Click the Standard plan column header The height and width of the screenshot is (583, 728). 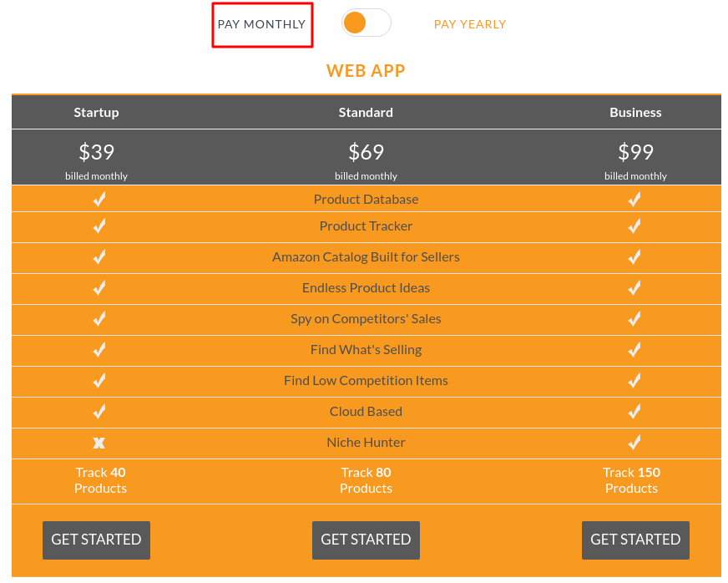(366, 112)
